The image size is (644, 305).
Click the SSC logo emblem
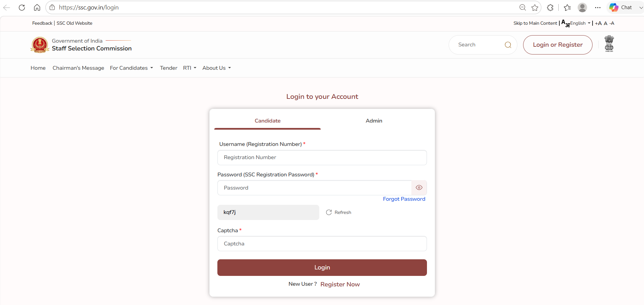40,45
